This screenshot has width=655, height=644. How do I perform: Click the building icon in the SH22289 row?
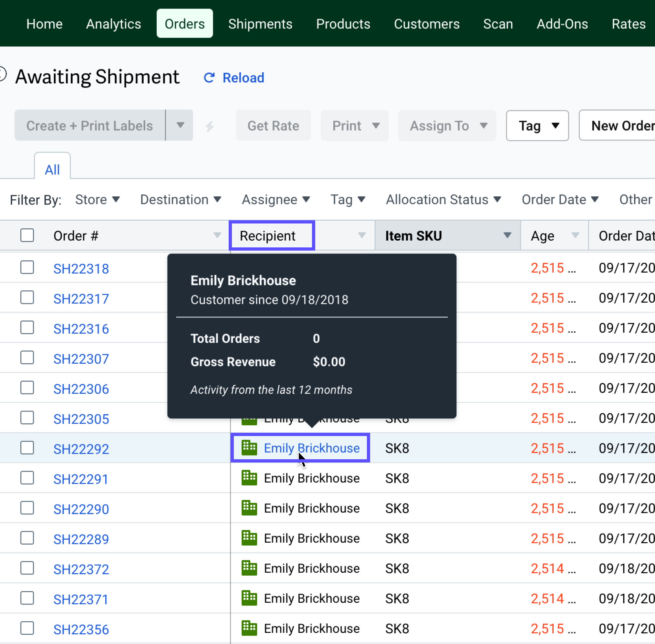tap(249, 538)
